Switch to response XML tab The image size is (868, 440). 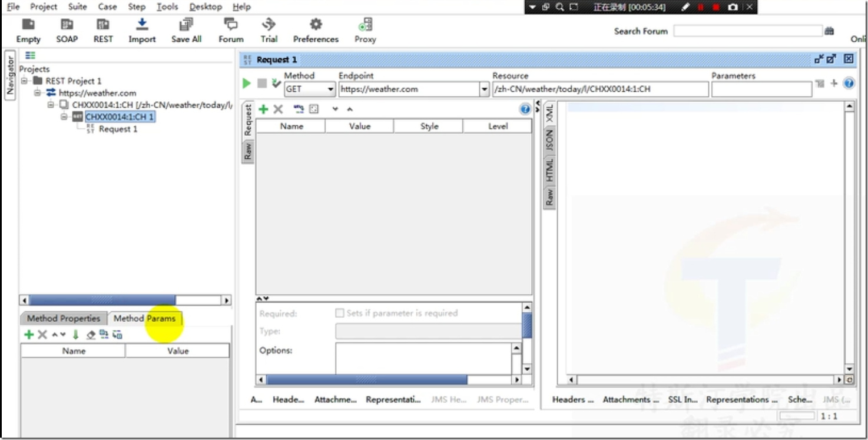tap(549, 113)
